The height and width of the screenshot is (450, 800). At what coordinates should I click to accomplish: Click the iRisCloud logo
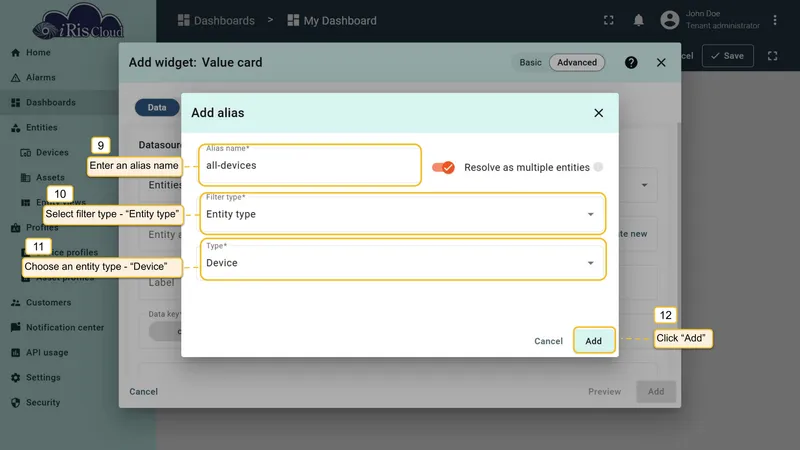pyautogui.click(x=78, y=21)
